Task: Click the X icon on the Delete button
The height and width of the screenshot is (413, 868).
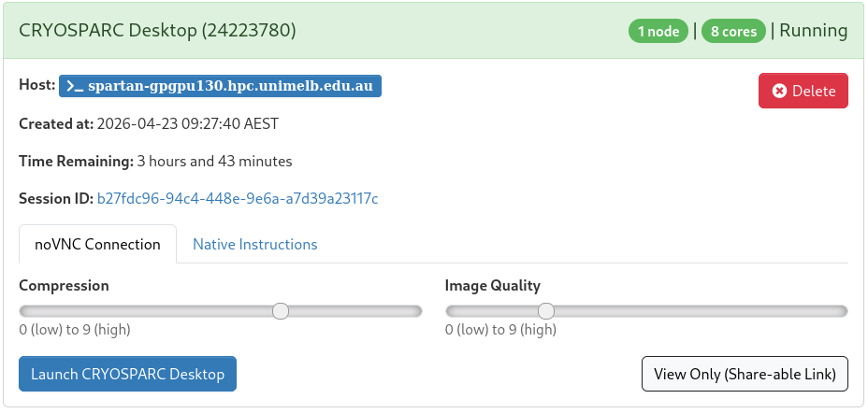Action: (x=779, y=91)
